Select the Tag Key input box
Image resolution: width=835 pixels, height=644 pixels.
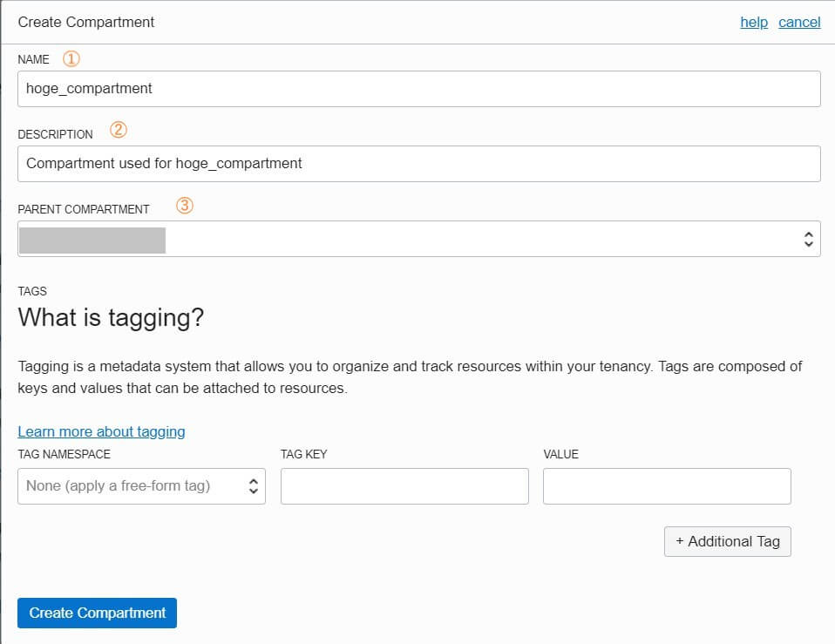pos(404,486)
